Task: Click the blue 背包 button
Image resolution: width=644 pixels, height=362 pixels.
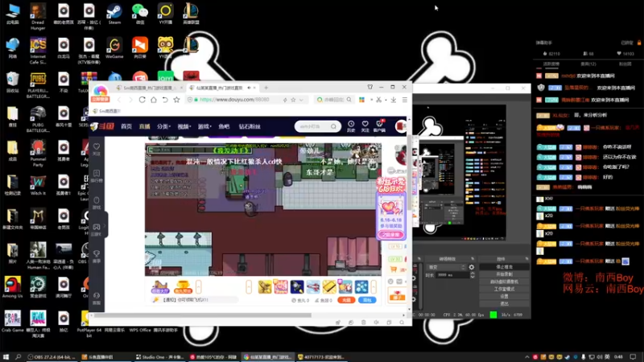Action: click(367, 300)
